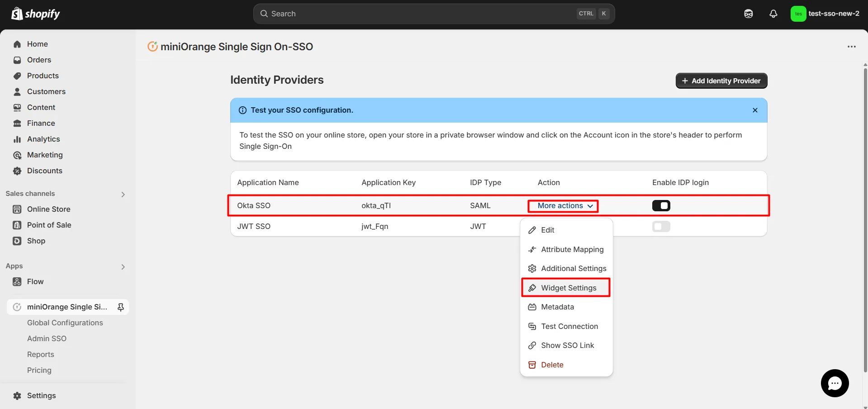Open the Sidekick assistant icon in top bar

[749, 14]
